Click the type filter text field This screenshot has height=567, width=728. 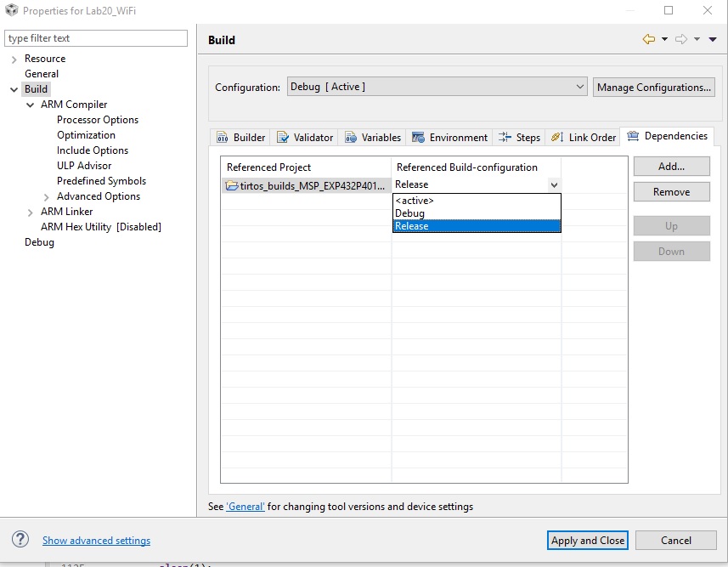[96, 38]
